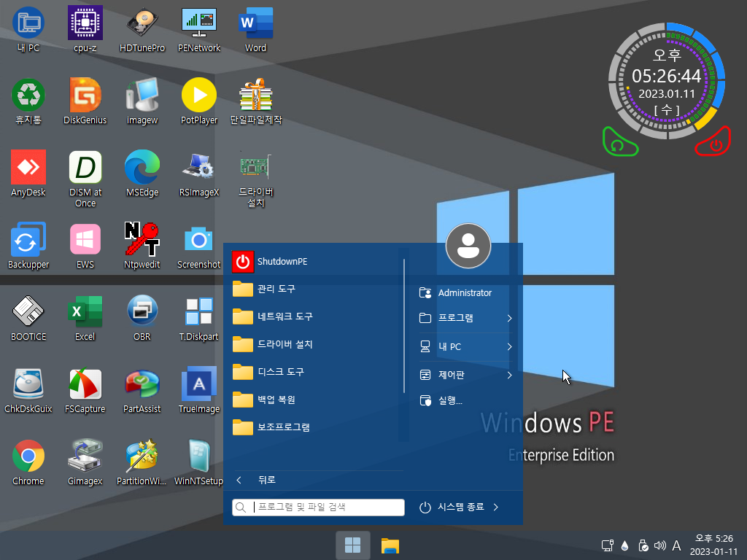Launch PartitionWizard desktop icon
This screenshot has width=747, height=560.
[142, 462]
